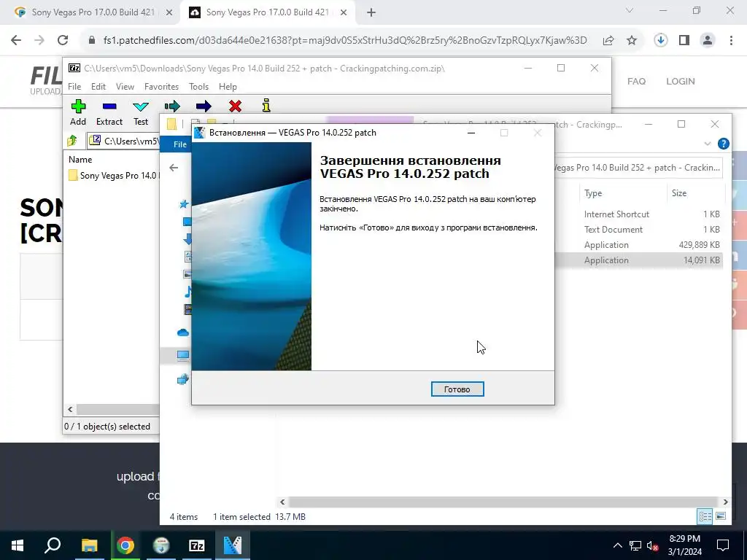Open 7-Zip from the taskbar
Viewport: 747px width, 560px height.
pyautogui.click(x=197, y=545)
